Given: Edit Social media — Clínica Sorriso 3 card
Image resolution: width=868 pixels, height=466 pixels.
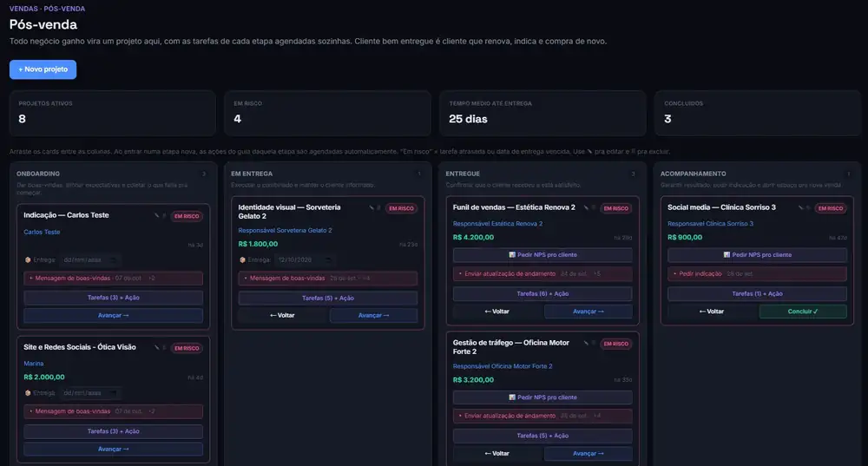Looking at the screenshot, I should [800, 208].
